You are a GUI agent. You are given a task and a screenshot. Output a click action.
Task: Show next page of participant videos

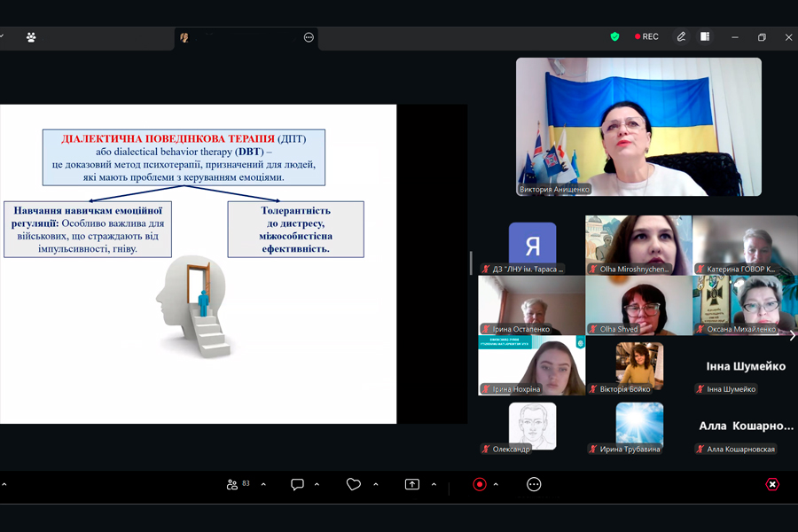(793, 335)
